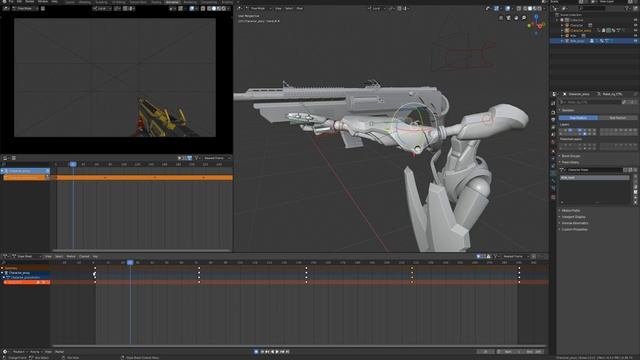Open Channel menu in bottom dope sheet

[84, 256]
